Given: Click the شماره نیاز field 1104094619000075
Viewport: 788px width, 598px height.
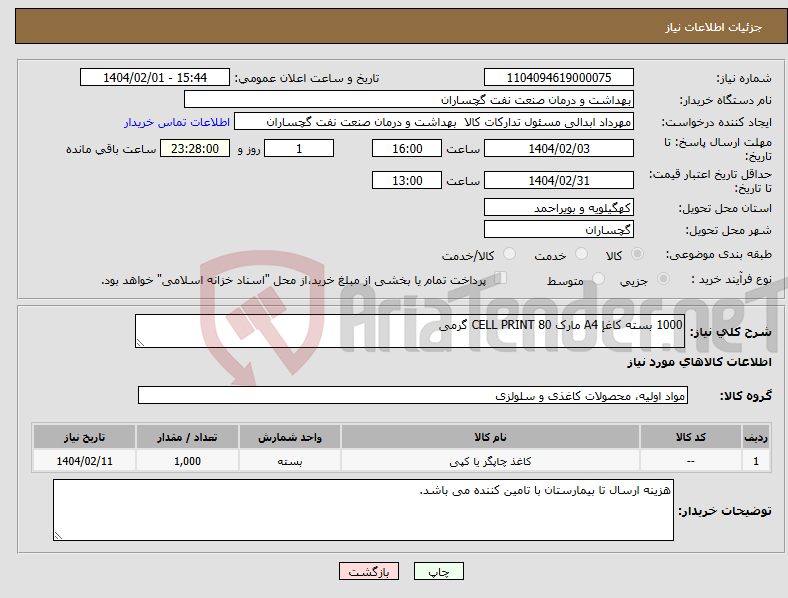Looking at the screenshot, I should [559, 77].
